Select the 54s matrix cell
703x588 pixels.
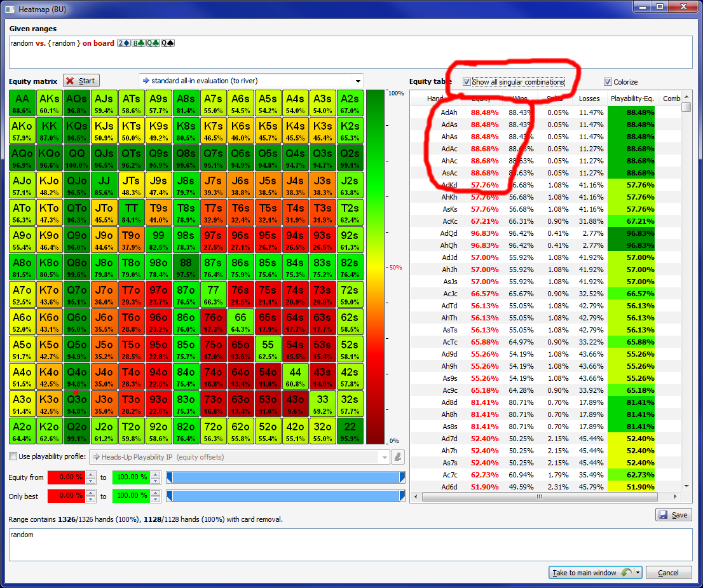tap(295, 350)
